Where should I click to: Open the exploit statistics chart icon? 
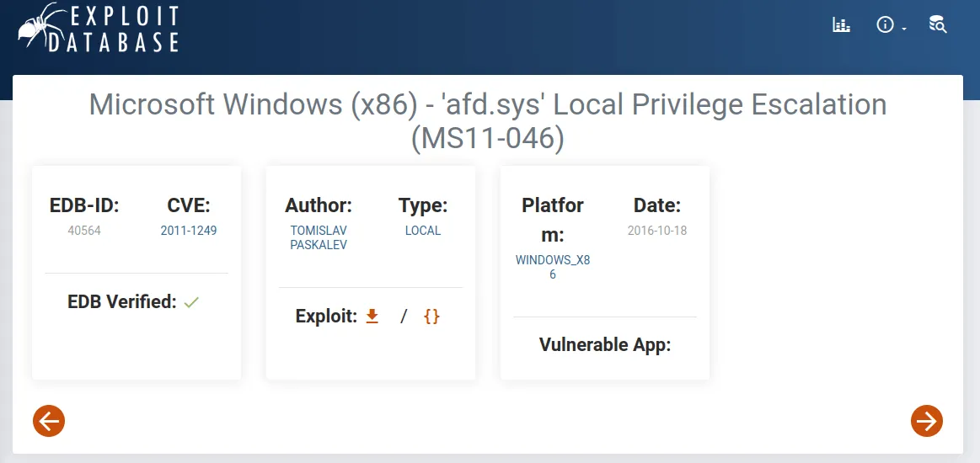click(841, 25)
